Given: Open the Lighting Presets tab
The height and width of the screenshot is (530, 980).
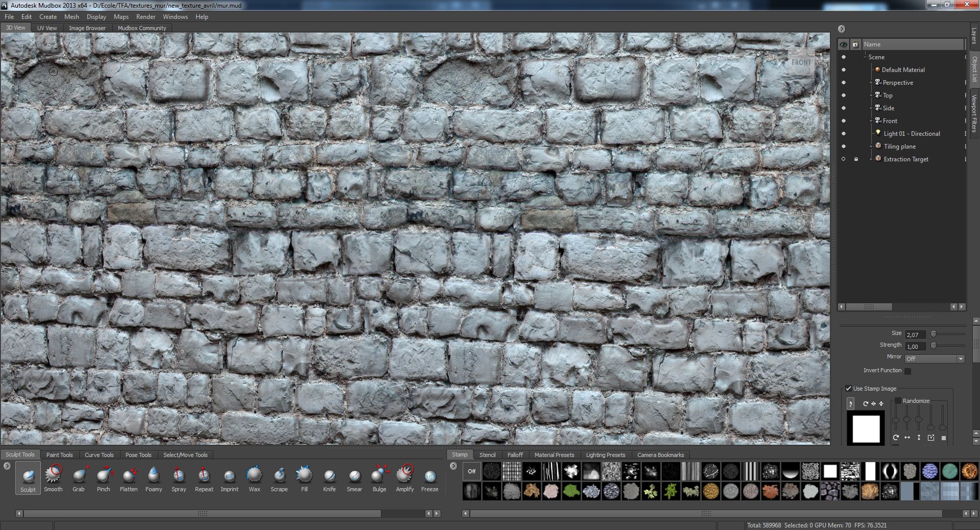Looking at the screenshot, I should click(x=605, y=455).
